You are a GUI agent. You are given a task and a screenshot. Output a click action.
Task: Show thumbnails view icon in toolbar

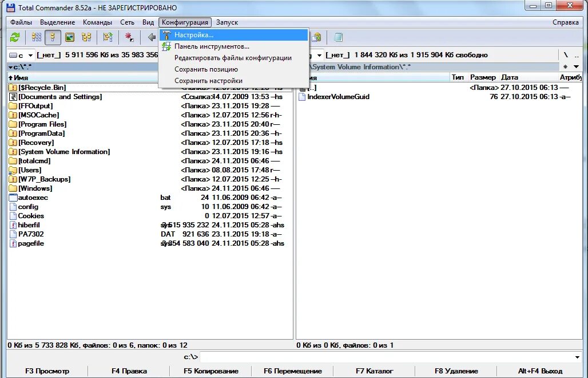(x=70, y=37)
